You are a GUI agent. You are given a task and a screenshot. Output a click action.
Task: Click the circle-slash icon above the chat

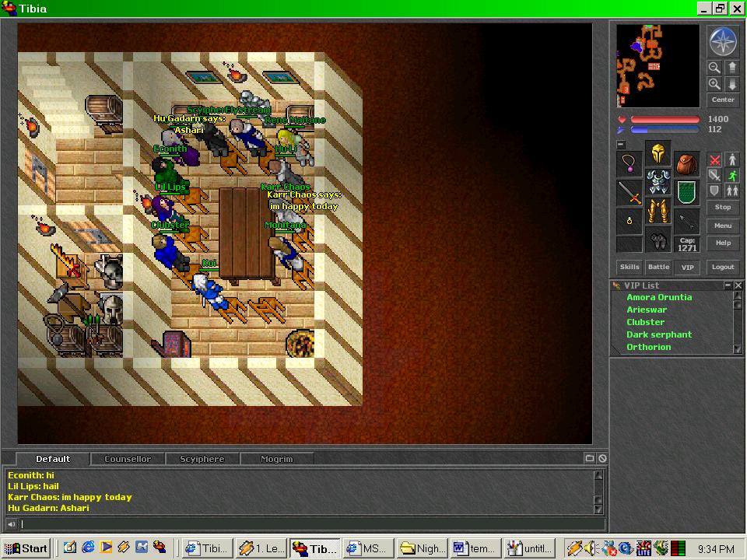602,458
